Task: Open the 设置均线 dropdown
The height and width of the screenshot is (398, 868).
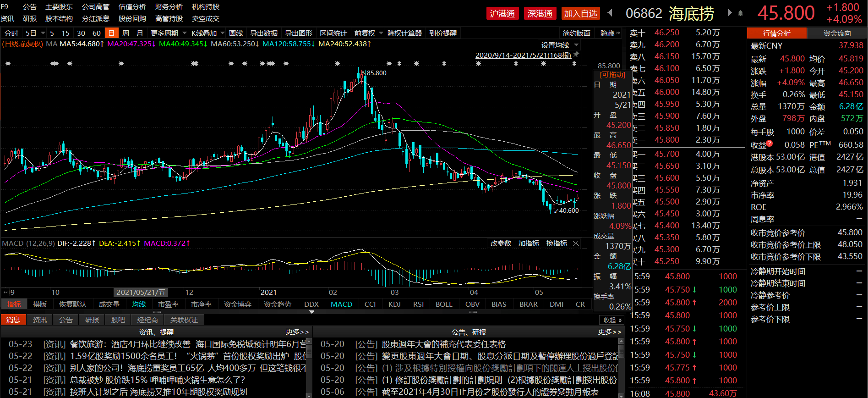Action: [576, 45]
